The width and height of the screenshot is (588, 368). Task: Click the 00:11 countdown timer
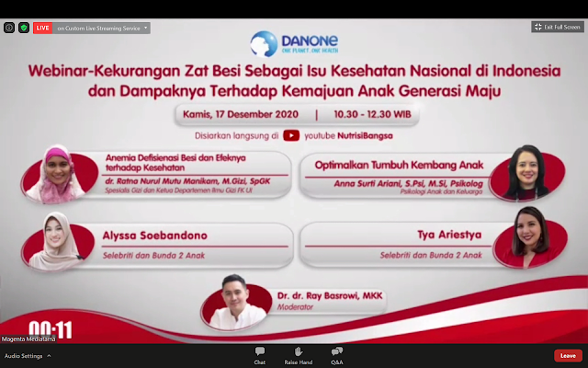51,329
